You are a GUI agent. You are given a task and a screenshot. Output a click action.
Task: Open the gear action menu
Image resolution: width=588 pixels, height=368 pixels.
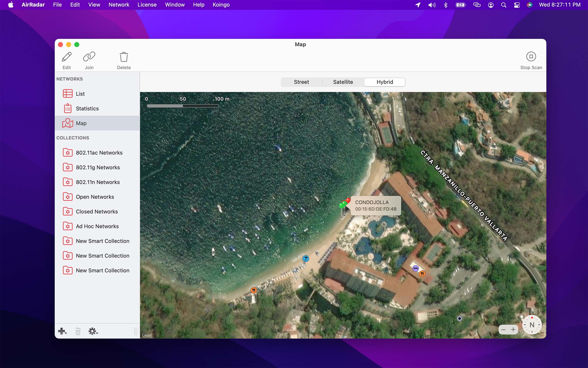click(93, 331)
